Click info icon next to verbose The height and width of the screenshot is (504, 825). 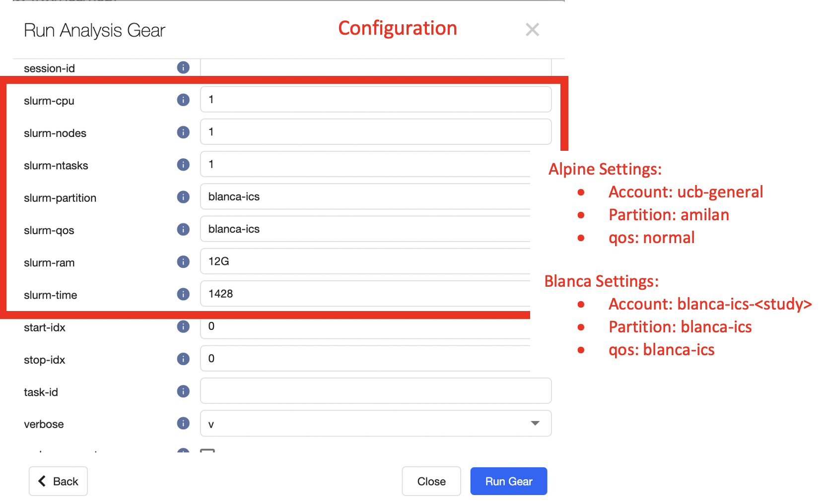coord(183,423)
